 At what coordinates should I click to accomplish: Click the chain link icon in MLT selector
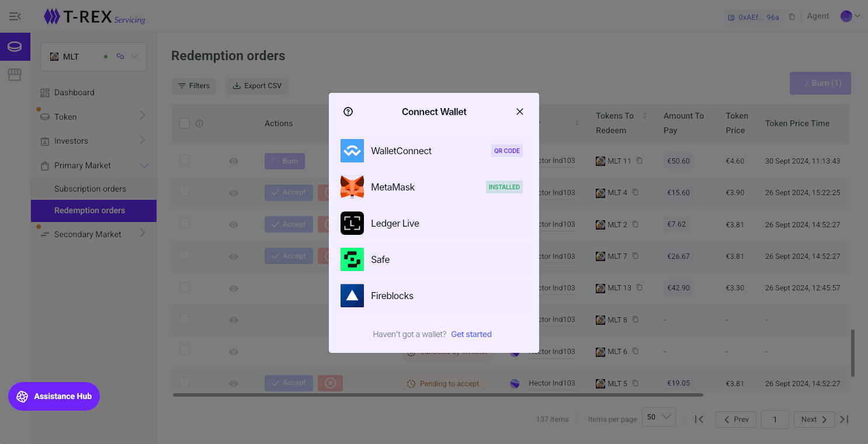(x=120, y=57)
